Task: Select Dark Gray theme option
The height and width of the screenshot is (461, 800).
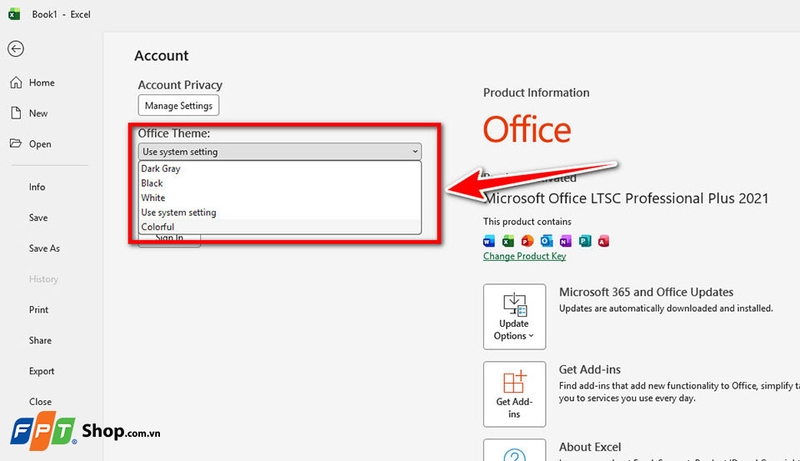Action: pyautogui.click(x=280, y=169)
